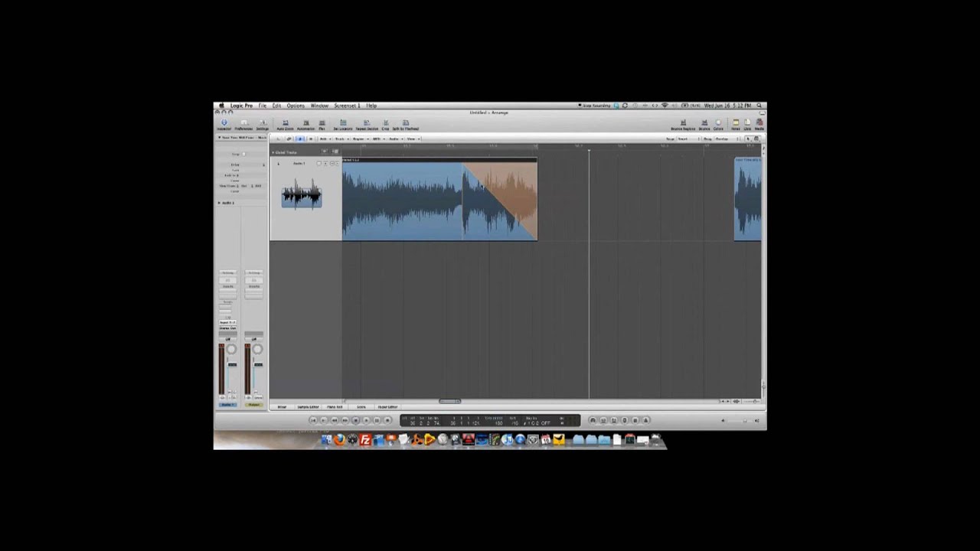Click the Bounce toolbar icon
The height and width of the screenshot is (551, 980).
pos(704,123)
